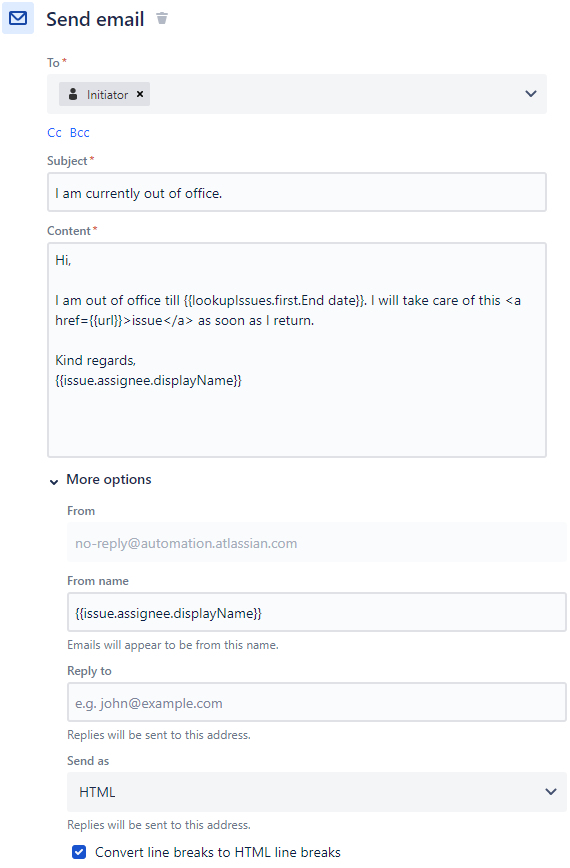
Task: Click the From name field
Action: point(317,612)
